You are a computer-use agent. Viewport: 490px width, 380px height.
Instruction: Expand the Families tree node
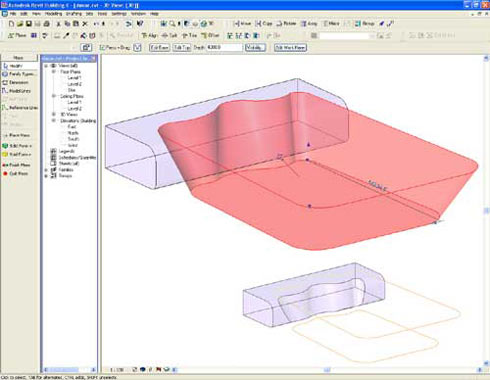coord(46,170)
